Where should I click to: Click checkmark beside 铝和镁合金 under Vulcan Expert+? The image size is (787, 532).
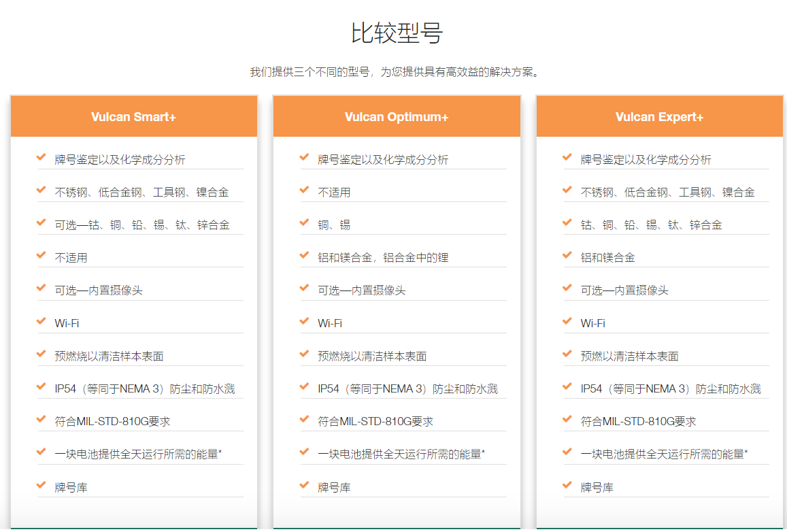coord(567,256)
